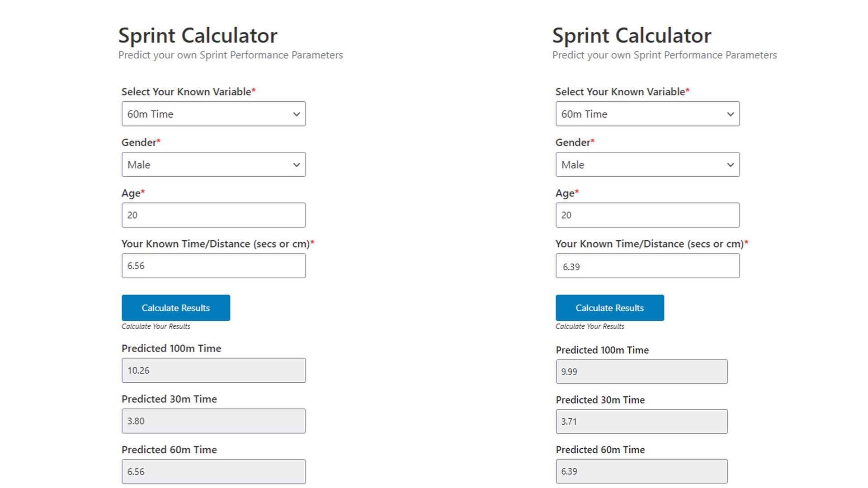This screenshot has width=868, height=488.
Task: Click the left Age input field
Action: click(x=213, y=215)
